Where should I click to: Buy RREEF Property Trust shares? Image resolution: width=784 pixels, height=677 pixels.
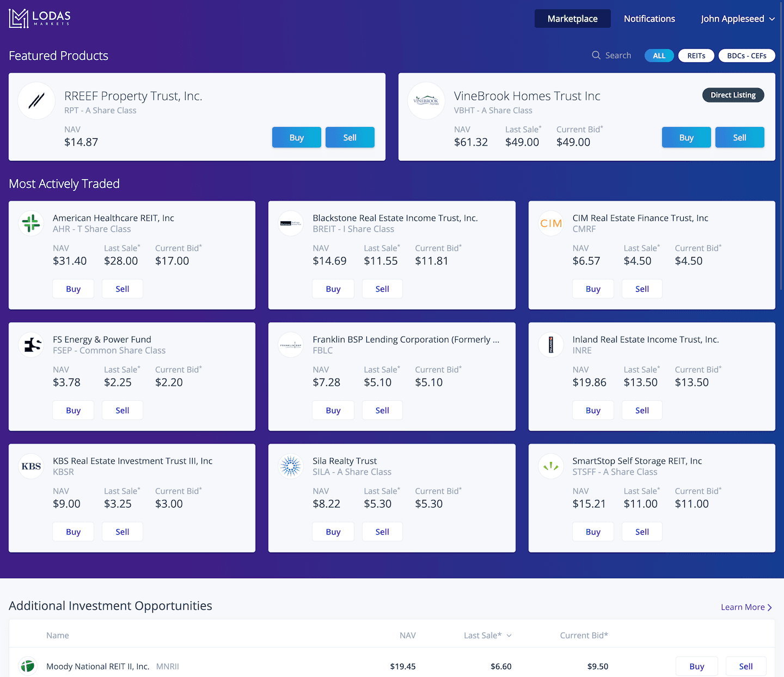pos(297,137)
